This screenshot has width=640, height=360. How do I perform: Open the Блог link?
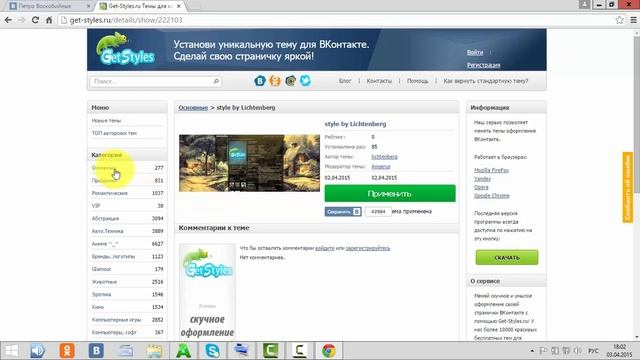(x=345, y=81)
